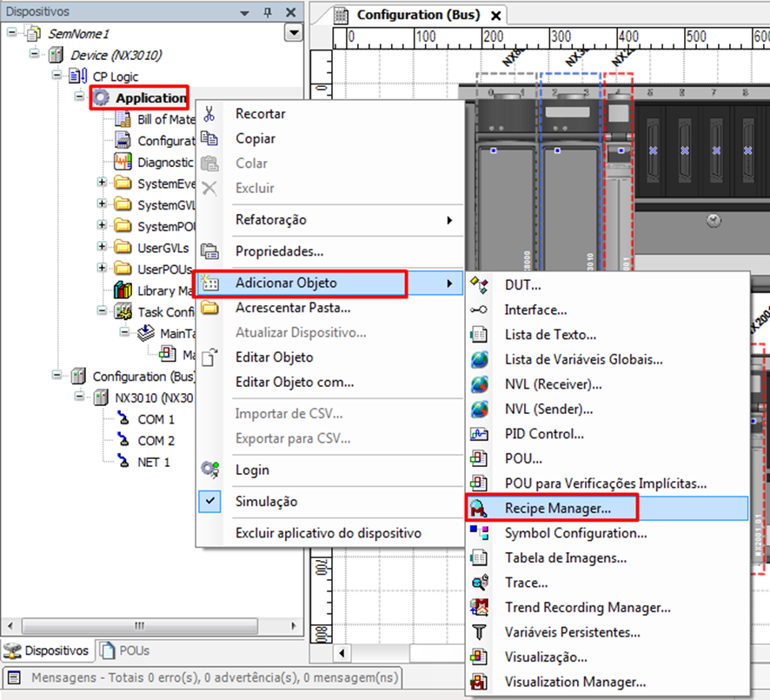Open the Dispositivos panel dropdown arrow
This screenshot has height=700, width=770.
pyautogui.click(x=245, y=12)
